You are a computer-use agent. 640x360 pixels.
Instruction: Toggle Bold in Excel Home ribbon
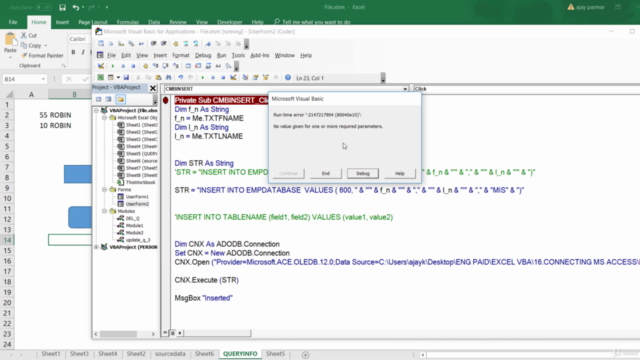[73, 52]
